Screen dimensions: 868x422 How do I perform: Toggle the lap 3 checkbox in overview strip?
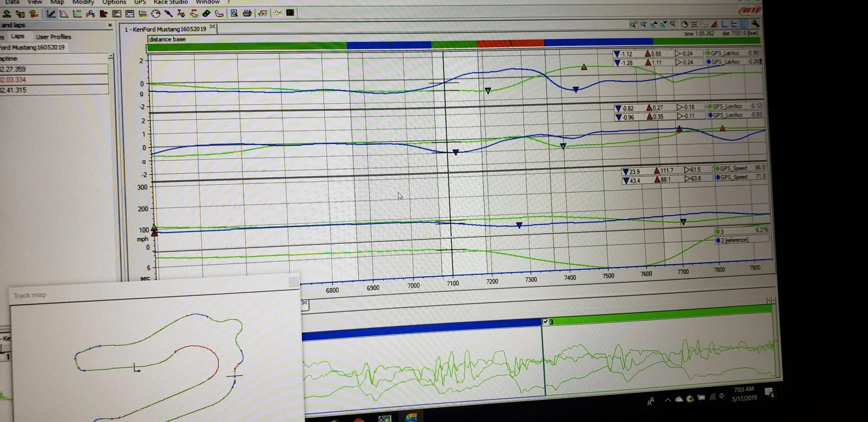tap(545, 322)
